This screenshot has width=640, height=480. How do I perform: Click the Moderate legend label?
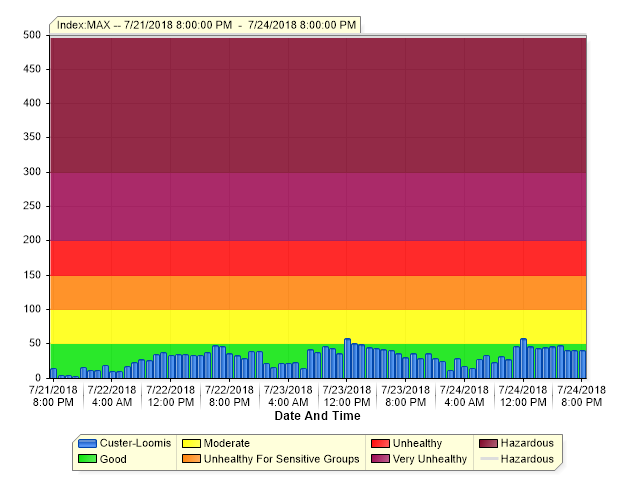click(x=227, y=443)
